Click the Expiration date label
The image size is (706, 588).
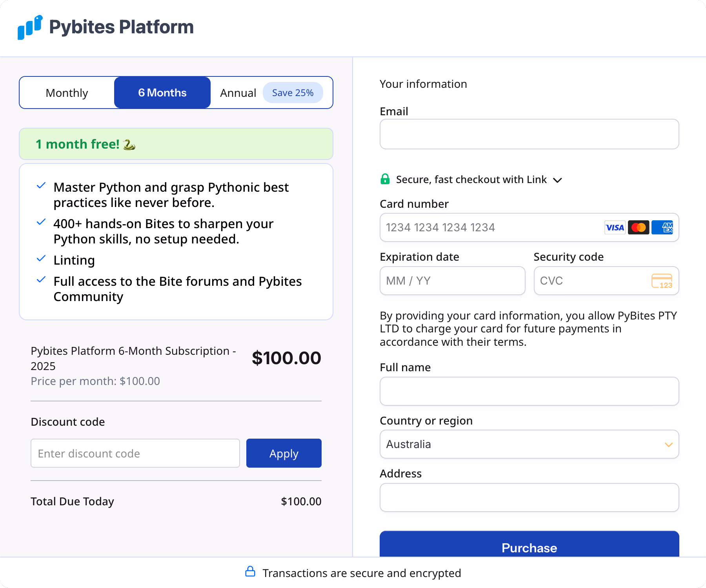[419, 257]
